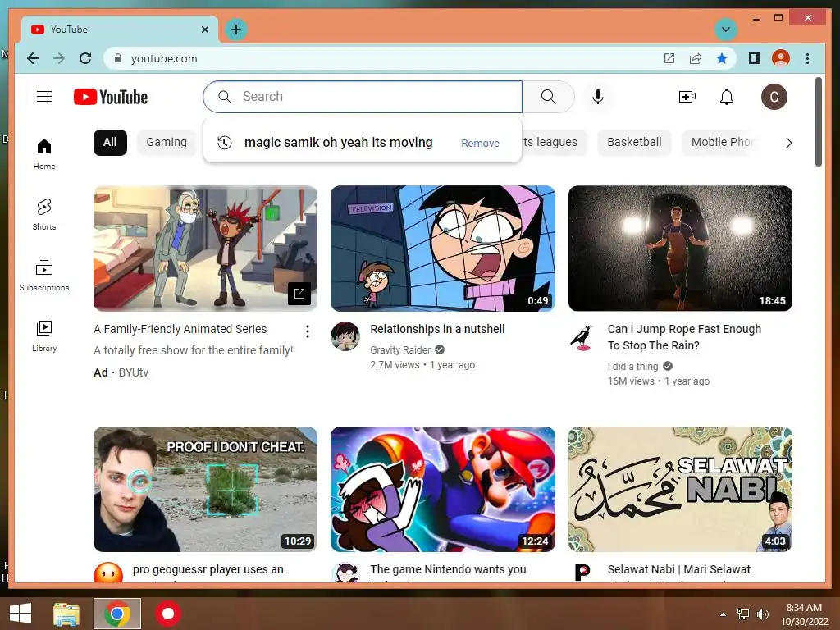Open the Chrome three-dot menu

pyautogui.click(x=807, y=58)
